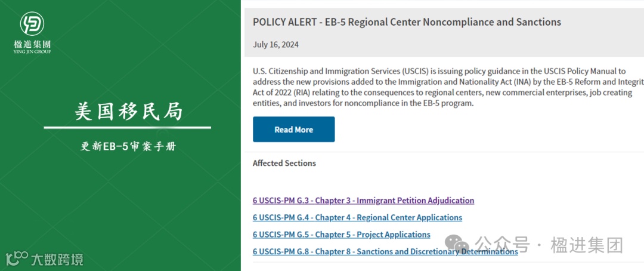Click the YING JIN GROUP English text
Image resolution: width=644 pixels, height=271 pixels.
[32, 52]
